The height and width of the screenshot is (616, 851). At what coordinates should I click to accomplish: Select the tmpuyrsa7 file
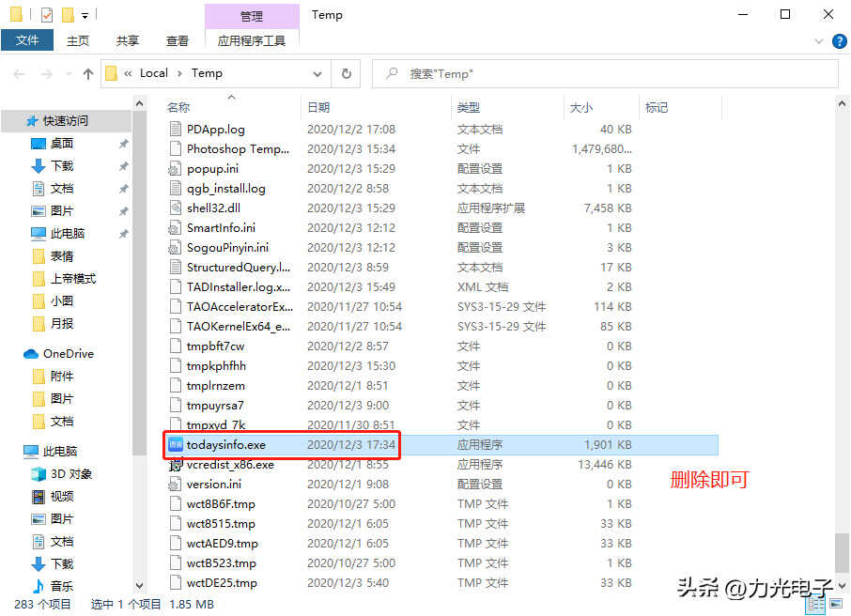pyautogui.click(x=215, y=406)
